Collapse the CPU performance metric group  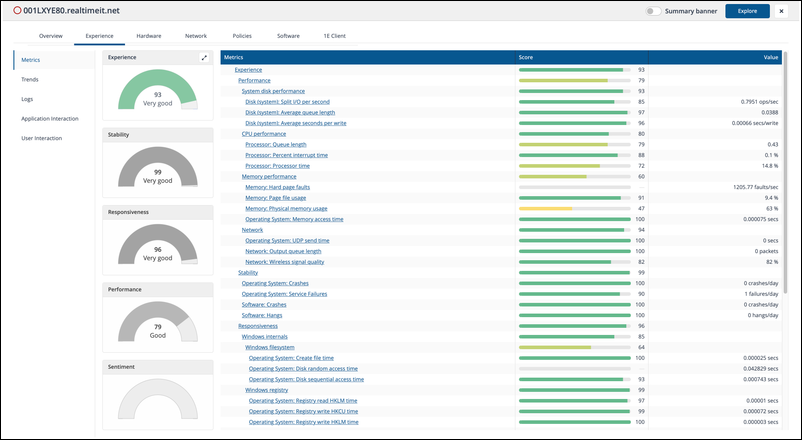coord(262,133)
